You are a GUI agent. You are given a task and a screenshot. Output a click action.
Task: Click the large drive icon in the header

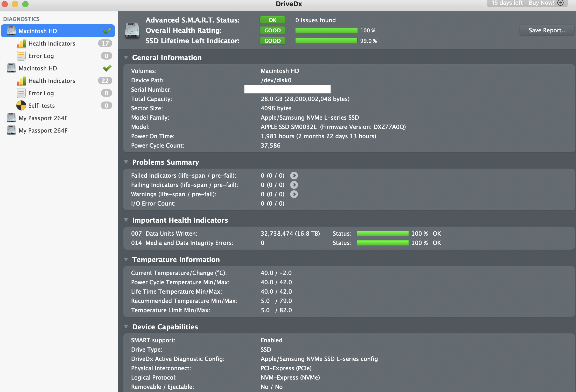132,30
